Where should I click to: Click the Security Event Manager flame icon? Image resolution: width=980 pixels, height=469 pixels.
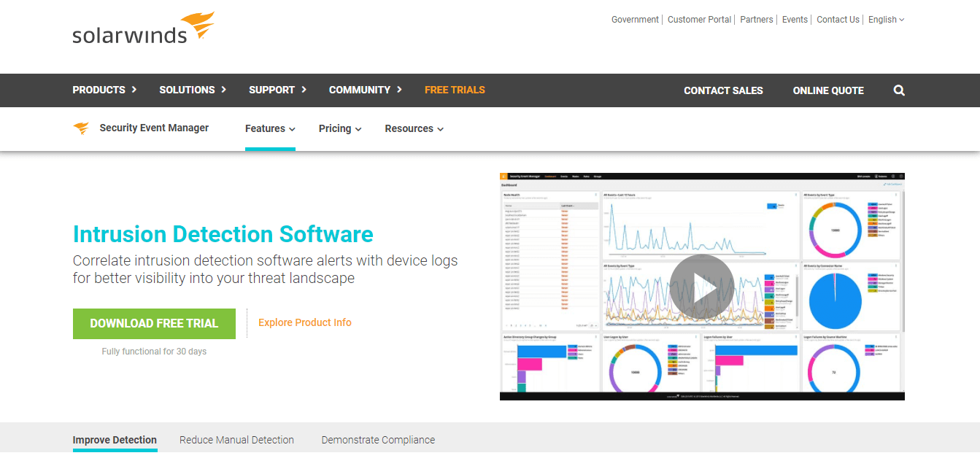[x=81, y=128]
